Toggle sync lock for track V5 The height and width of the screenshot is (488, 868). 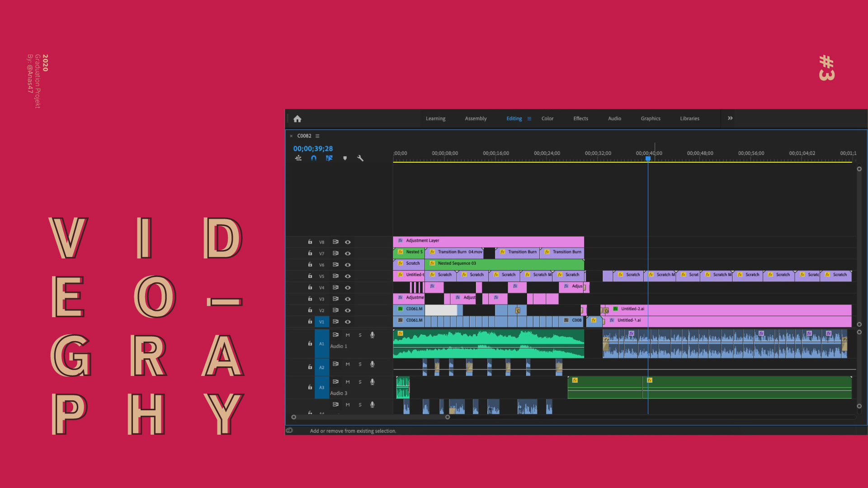click(335, 276)
